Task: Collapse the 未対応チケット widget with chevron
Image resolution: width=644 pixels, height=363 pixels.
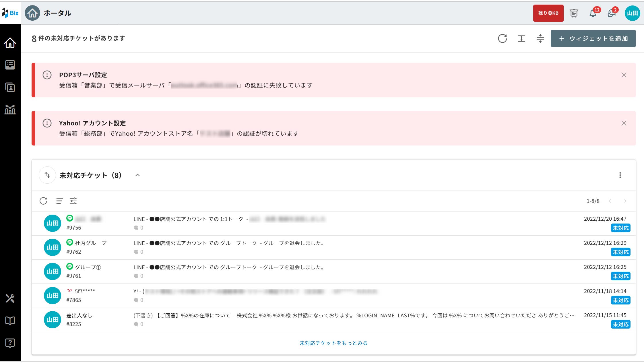Action: pyautogui.click(x=137, y=175)
